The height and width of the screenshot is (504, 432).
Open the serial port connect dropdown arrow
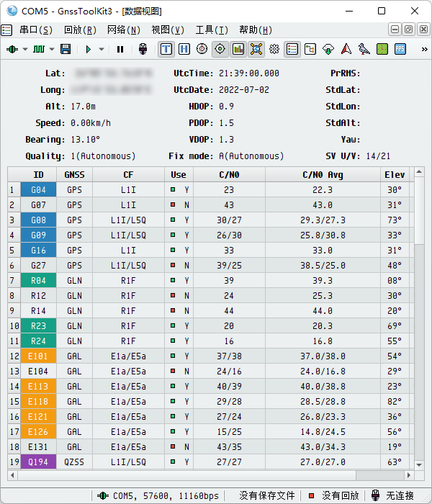point(25,49)
